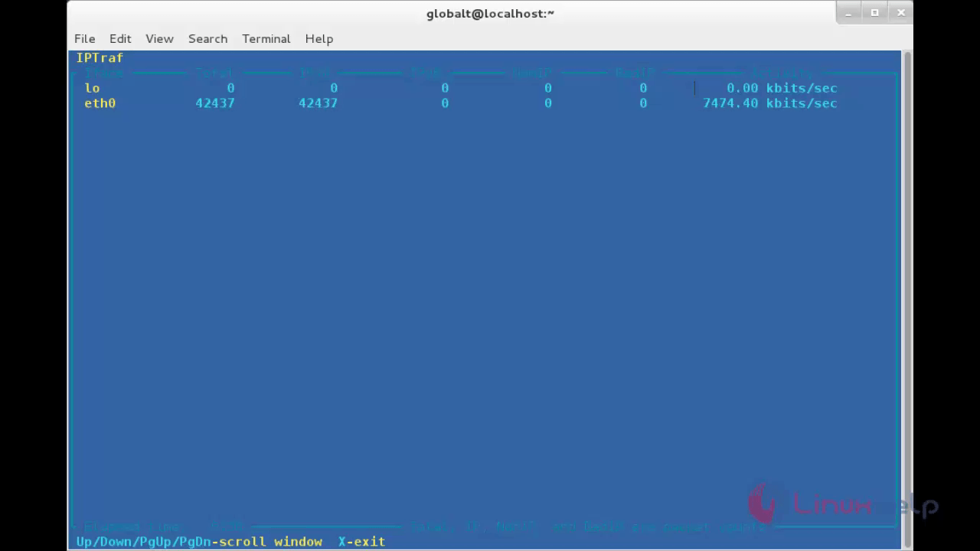This screenshot has height=551, width=980.
Task: Select the lo interface row name
Action: [x=92, y=88]
